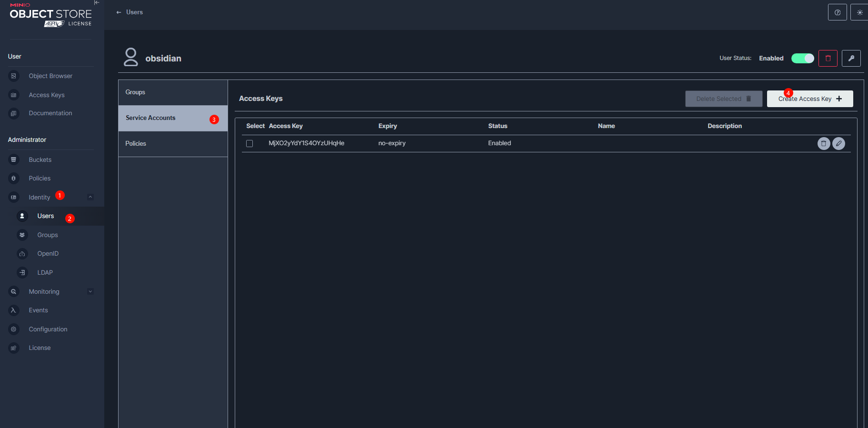Viewport: 868px width, 428px height.
Task: Go back using the Users arrow
Action: [x=119, y=12]
